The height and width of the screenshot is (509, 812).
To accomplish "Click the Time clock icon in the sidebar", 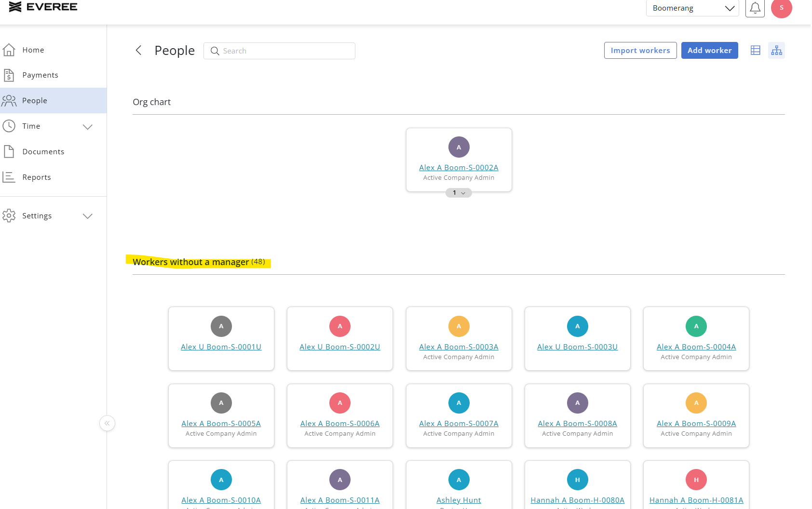I will [x=9, y=126].
